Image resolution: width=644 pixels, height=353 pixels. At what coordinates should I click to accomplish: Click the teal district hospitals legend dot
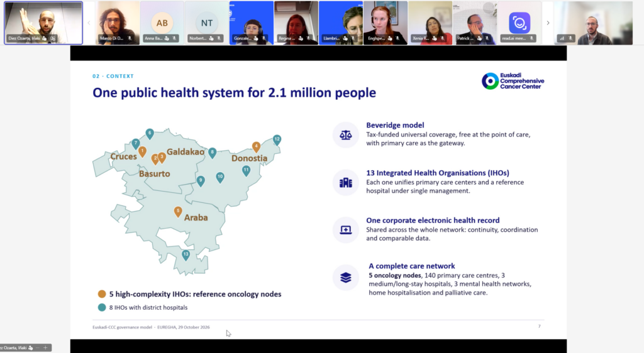(x=102, y=308)
